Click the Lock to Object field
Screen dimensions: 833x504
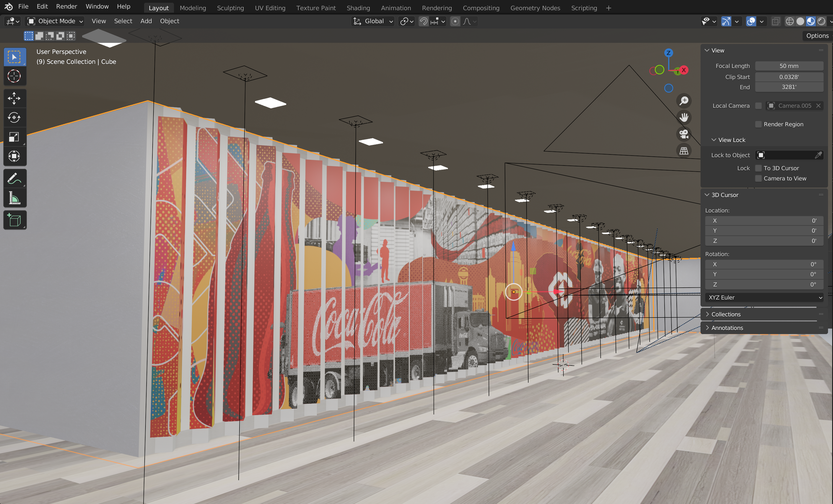coord(789,155)
